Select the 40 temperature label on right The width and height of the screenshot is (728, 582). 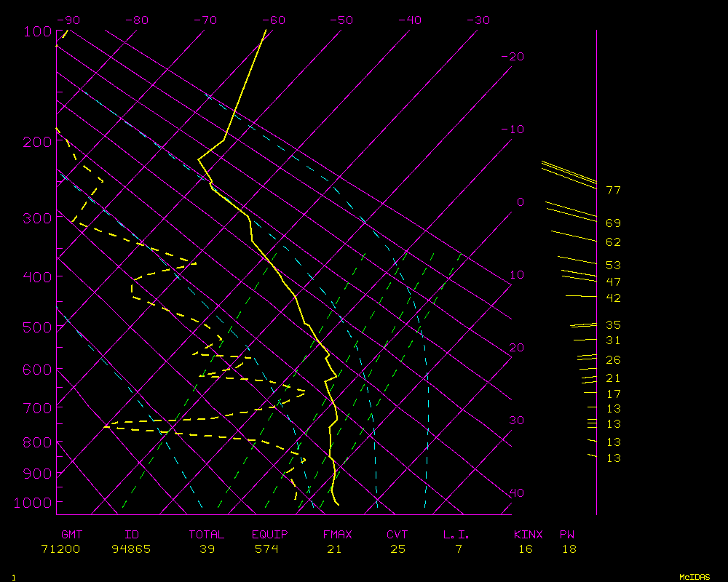coord(516,493)
